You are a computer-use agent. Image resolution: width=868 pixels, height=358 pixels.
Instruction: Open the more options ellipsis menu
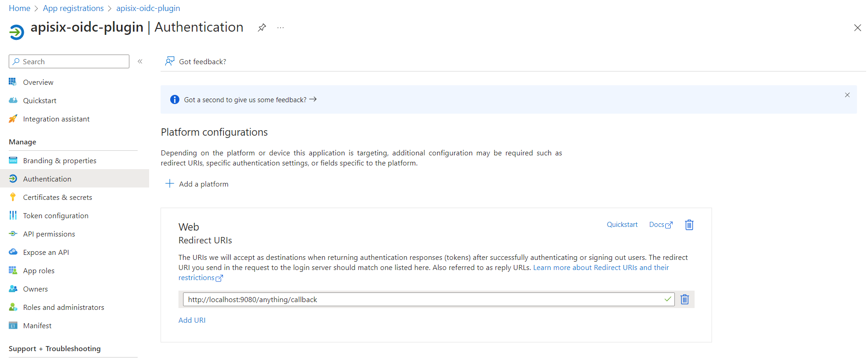point(280,28)
